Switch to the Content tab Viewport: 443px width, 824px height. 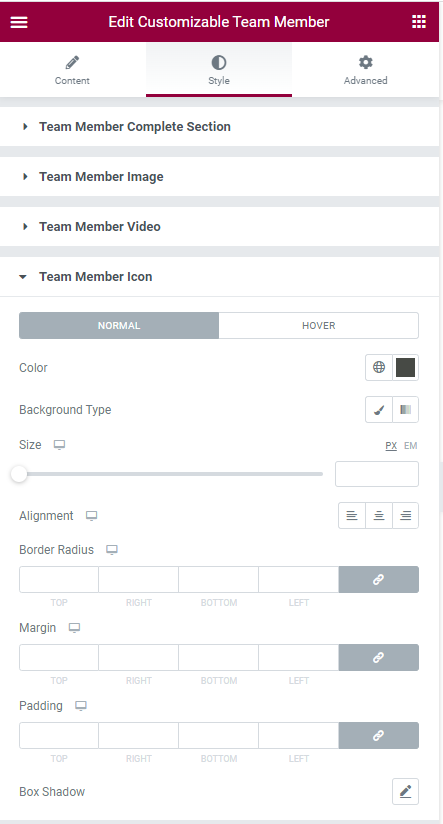coord(73,70)
